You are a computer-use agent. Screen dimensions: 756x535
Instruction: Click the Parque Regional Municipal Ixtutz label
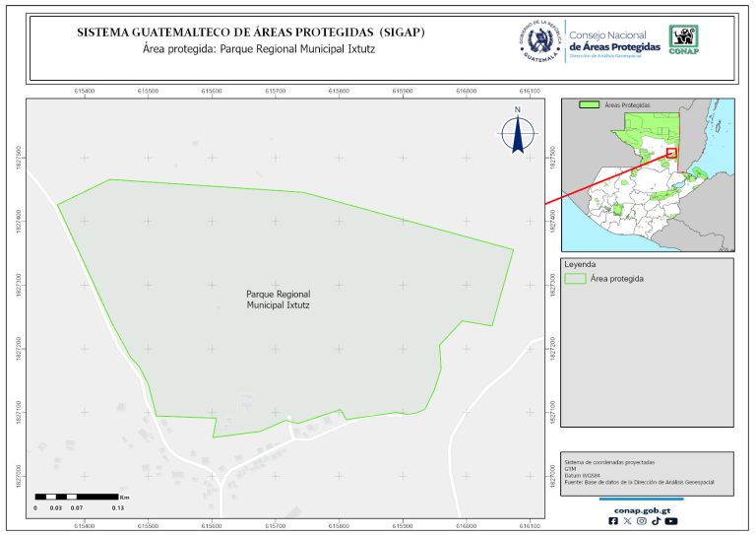tap(278, 300)
